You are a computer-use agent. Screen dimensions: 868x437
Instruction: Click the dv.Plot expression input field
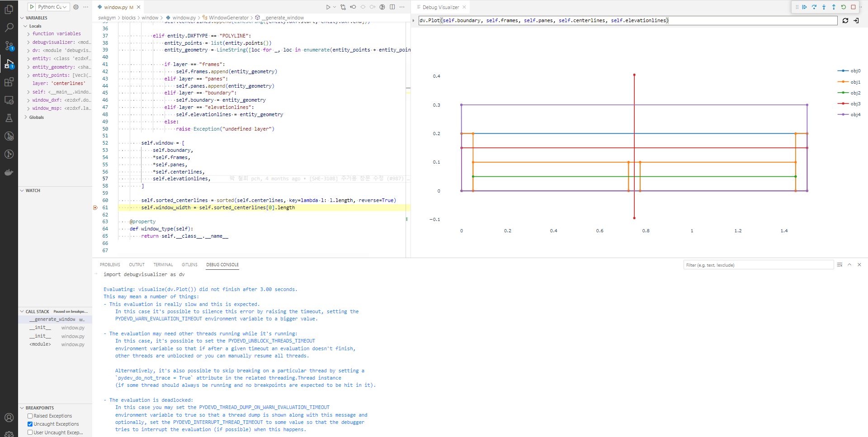[627, 20]
